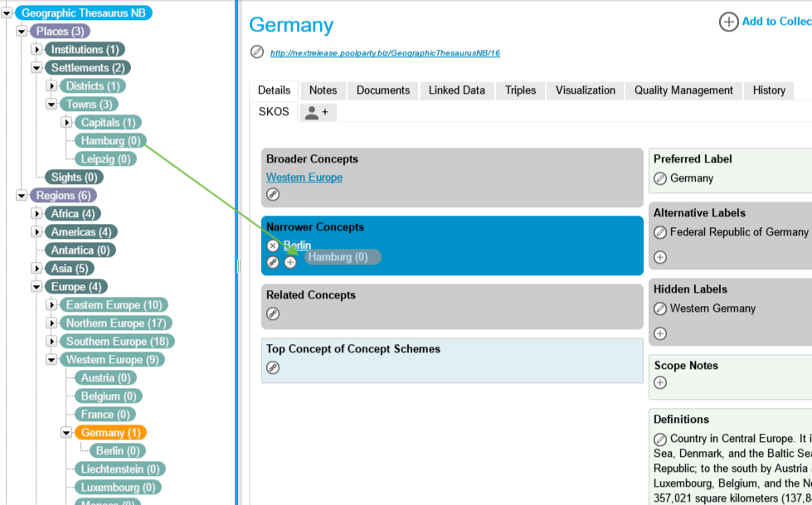This screenshot has height=505, width=812.
Task: Collapse the Places tree node
Action: pos(21,32)
